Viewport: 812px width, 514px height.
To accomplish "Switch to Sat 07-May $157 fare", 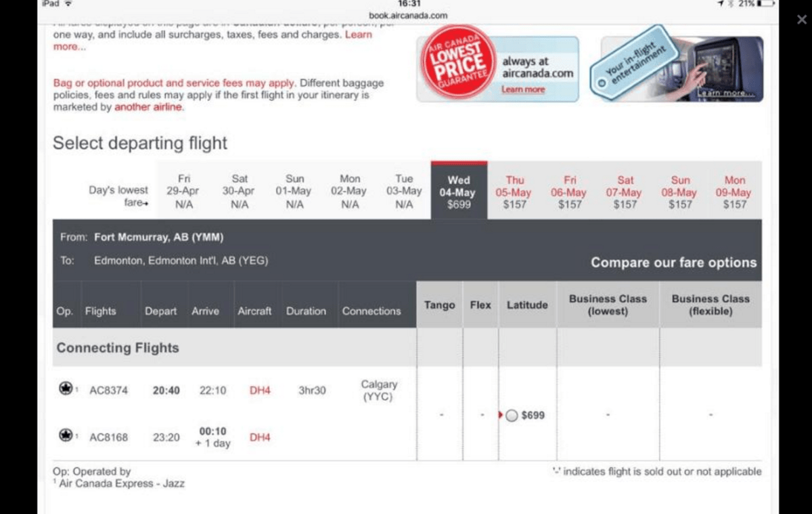I will click(625, 192).
